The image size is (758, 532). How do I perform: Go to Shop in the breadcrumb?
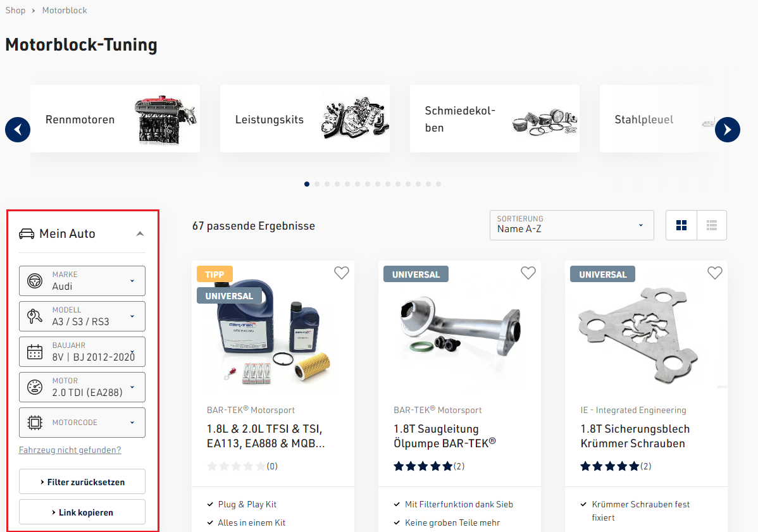[x=15, y=10]
